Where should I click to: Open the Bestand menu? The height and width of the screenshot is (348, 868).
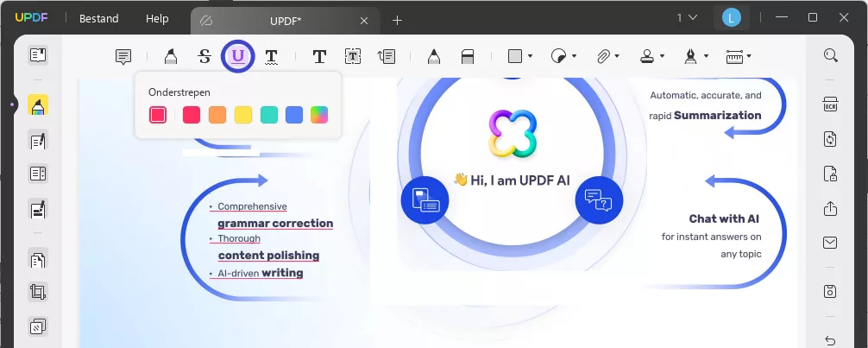coord(99,19)
